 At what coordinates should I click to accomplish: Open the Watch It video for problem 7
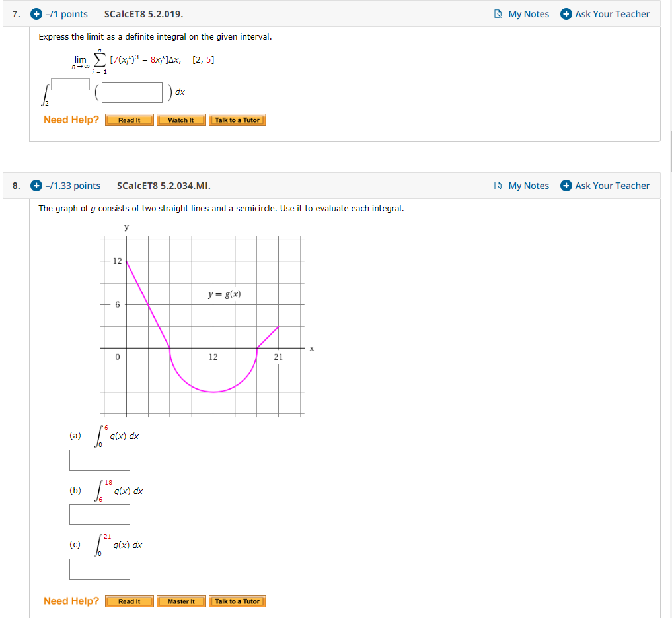coord(181,120)
